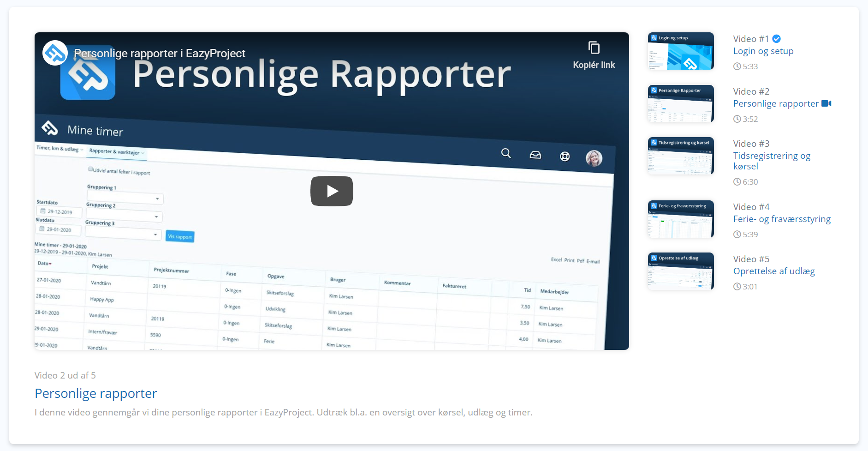Click the blue verified checkmark beside Video #1
868x451 pixels.
point(777,39)
